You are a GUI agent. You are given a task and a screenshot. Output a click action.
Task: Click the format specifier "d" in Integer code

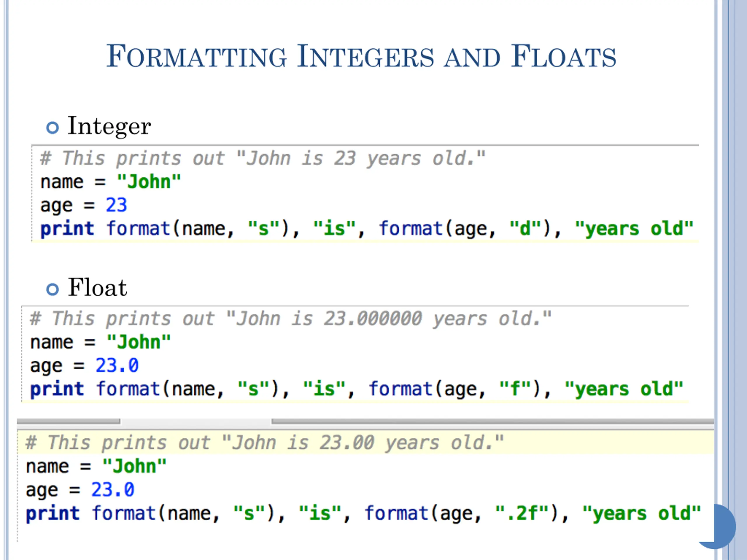[525, 228]
